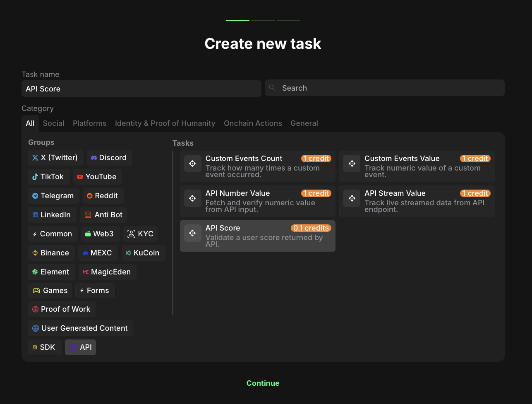
Task: Select the TikTok group
Action: click(x=49, y=177)
